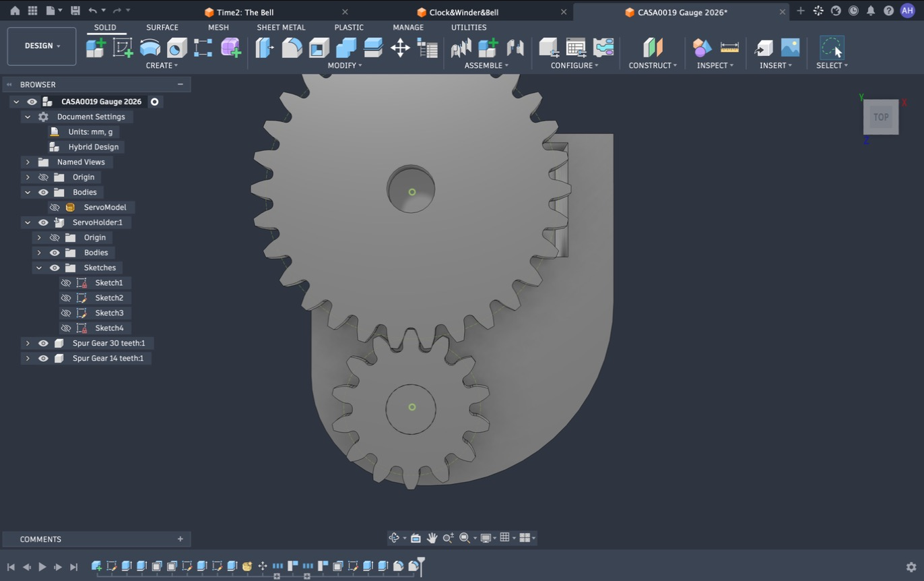Select Sketch4 in the browser tree
The height and width of the screenshot is (581, 924).
pos(109,328)
